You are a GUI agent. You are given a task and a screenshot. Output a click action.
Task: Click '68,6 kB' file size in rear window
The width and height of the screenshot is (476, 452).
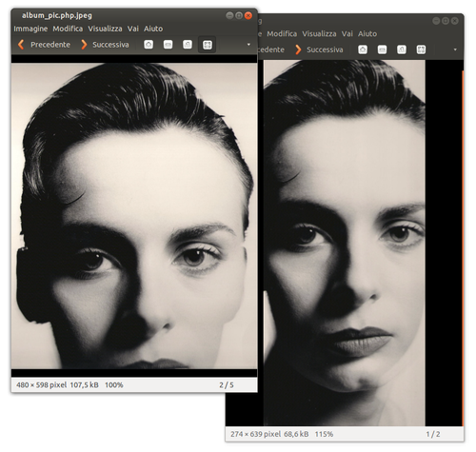(296, 434)
